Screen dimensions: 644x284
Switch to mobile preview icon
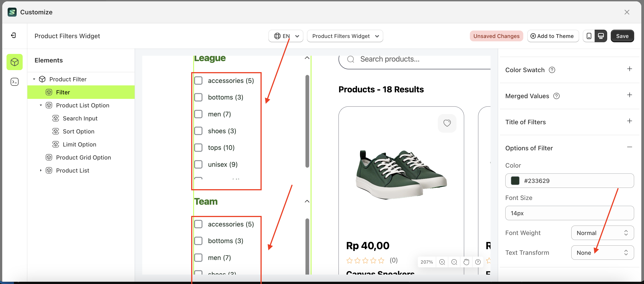[x=589, y=36]
